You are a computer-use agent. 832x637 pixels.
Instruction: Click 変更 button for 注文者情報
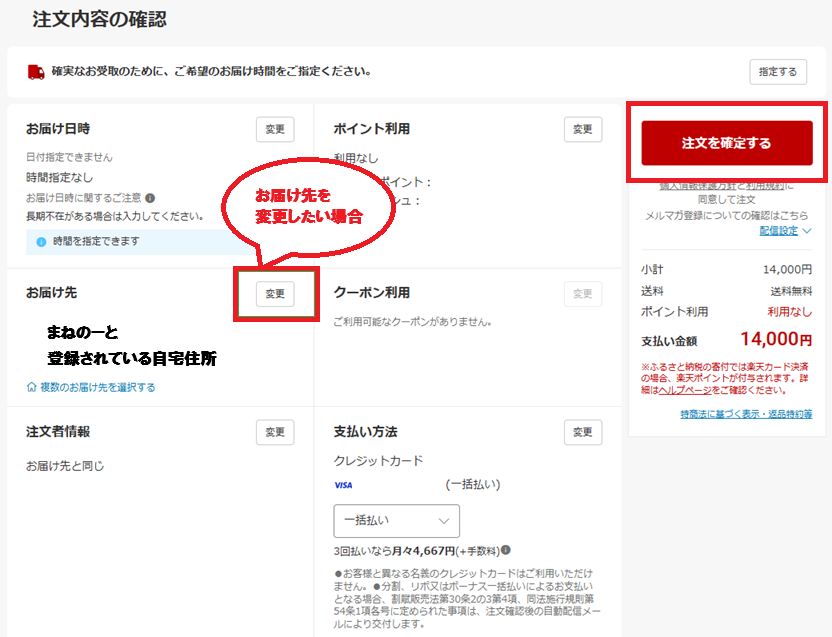(x=275, y=432)
